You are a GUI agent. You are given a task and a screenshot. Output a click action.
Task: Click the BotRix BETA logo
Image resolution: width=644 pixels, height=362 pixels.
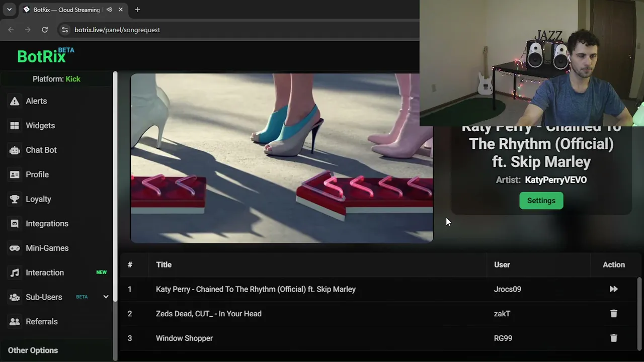[x=45, y=55]
